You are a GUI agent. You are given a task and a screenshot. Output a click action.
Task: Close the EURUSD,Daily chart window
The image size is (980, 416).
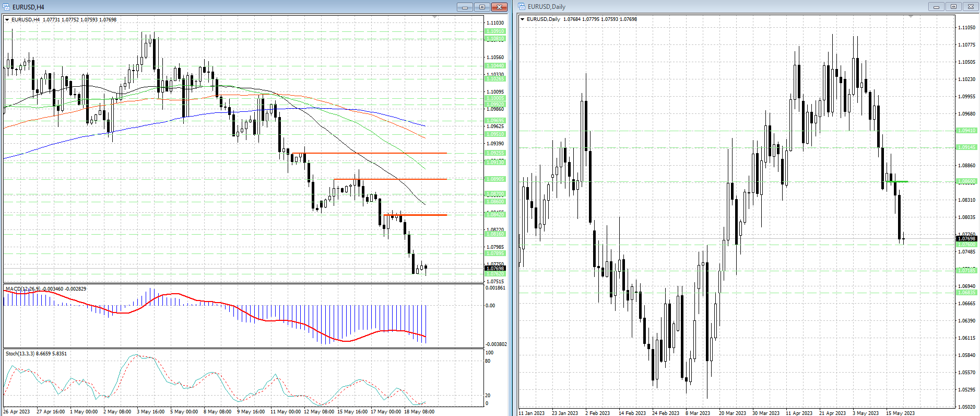[x=971, y=7]
